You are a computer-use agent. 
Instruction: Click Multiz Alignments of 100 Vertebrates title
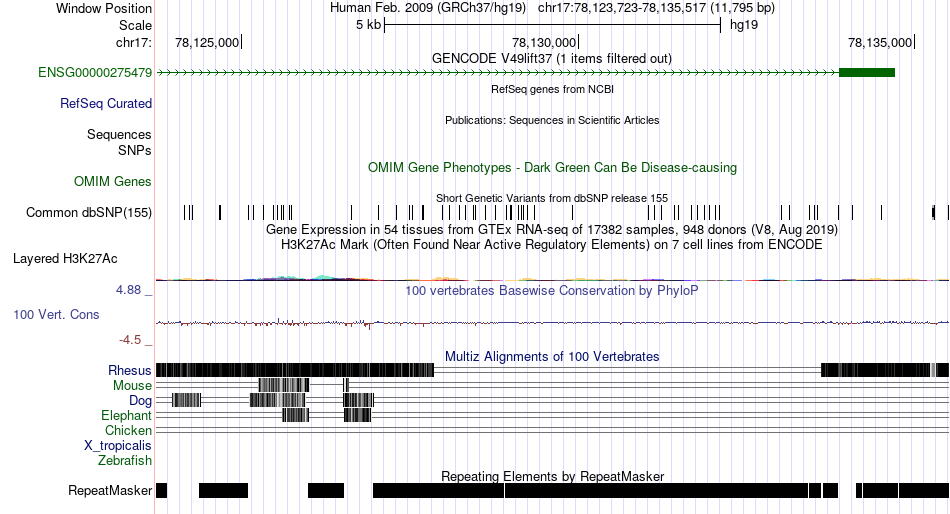(552, 356)
